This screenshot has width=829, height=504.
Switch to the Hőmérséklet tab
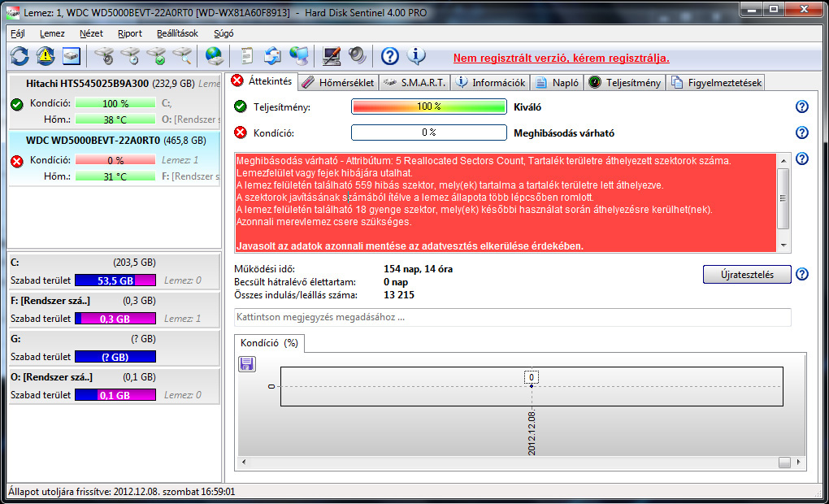[338, 82]
